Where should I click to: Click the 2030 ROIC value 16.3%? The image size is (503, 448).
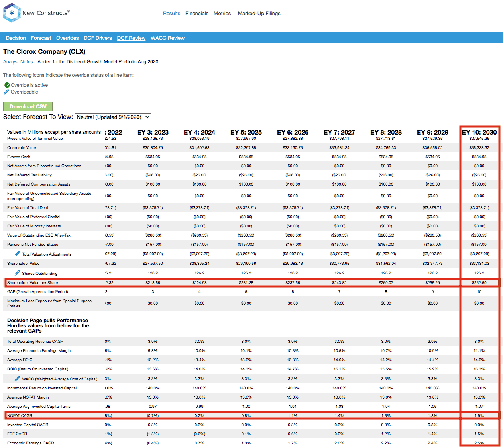click(x=479, y=369)
